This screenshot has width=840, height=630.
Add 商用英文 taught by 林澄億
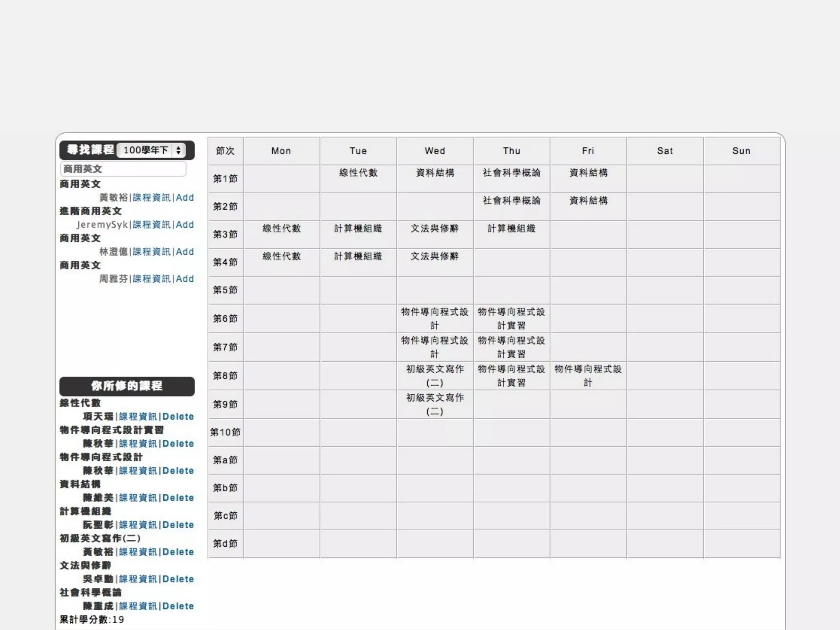point(185,252)
